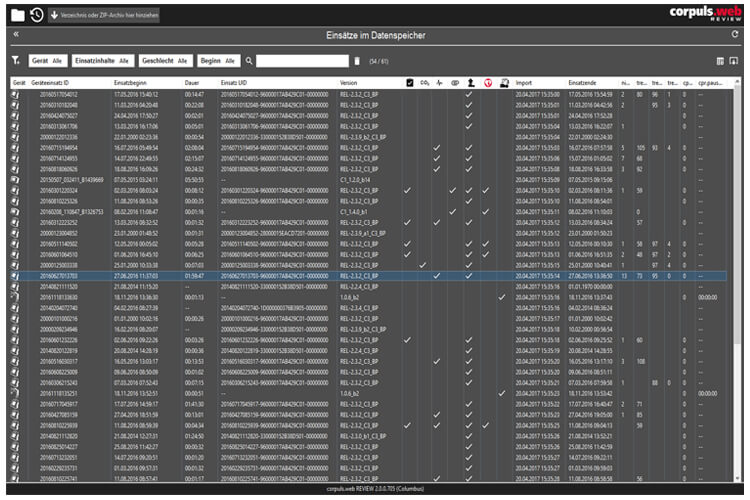Select row 20160208_110847_B1326753
The image size is (750, 500).
click(368, 212)
